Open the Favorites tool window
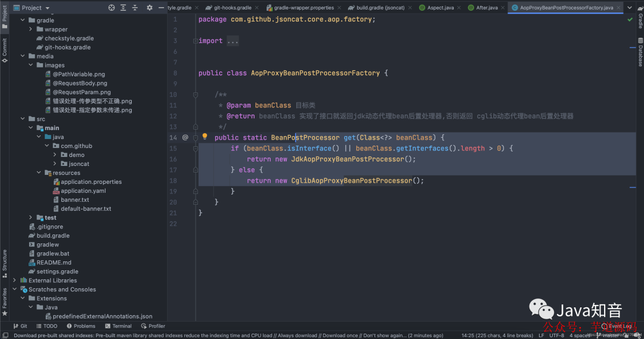Viewport: 644px width, 339px height. click(5, 301)
